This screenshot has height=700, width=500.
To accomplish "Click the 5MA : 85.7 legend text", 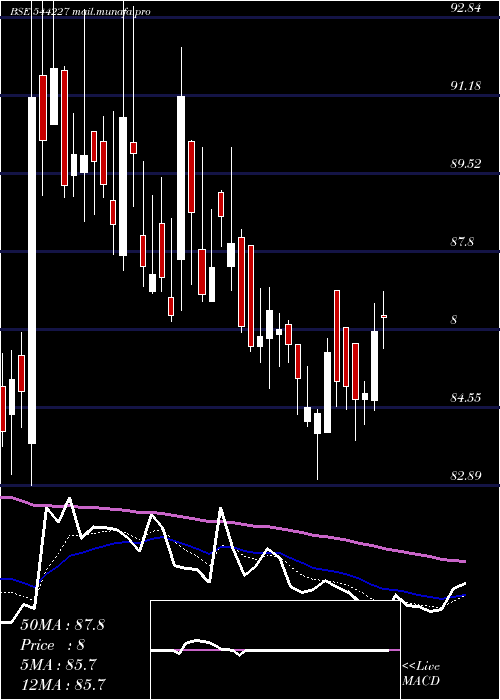I will click(x=58, y=665).
